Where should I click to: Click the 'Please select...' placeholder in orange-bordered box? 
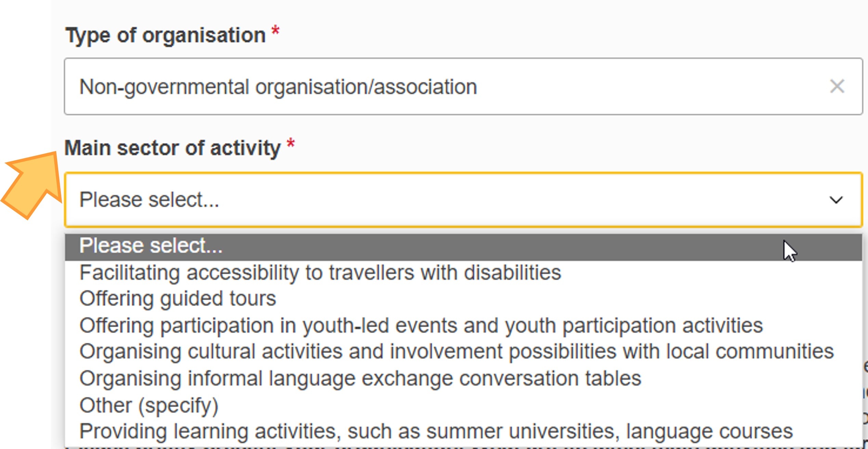149,200
